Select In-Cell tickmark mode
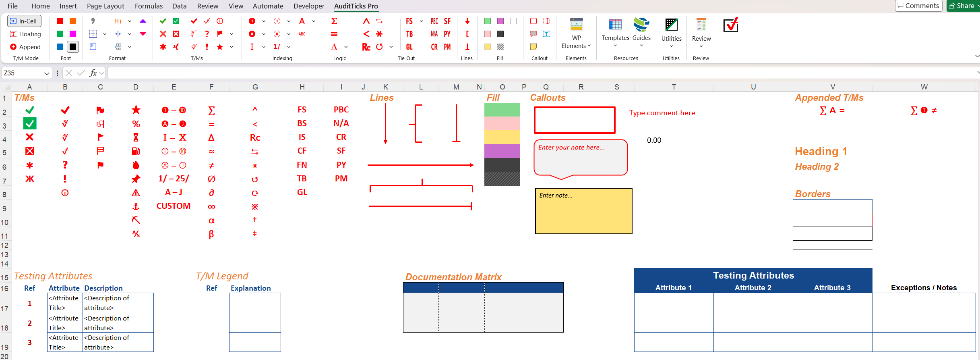Image resolution: width=980 pixels, height=360 pixels. pyautogui.click(x=24, y=21)
